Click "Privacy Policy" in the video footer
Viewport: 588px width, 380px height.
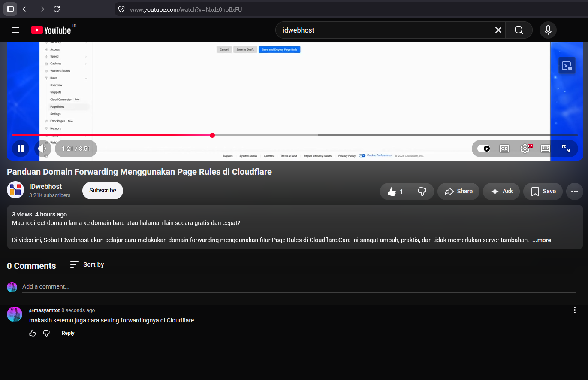(x=347, y=156)
